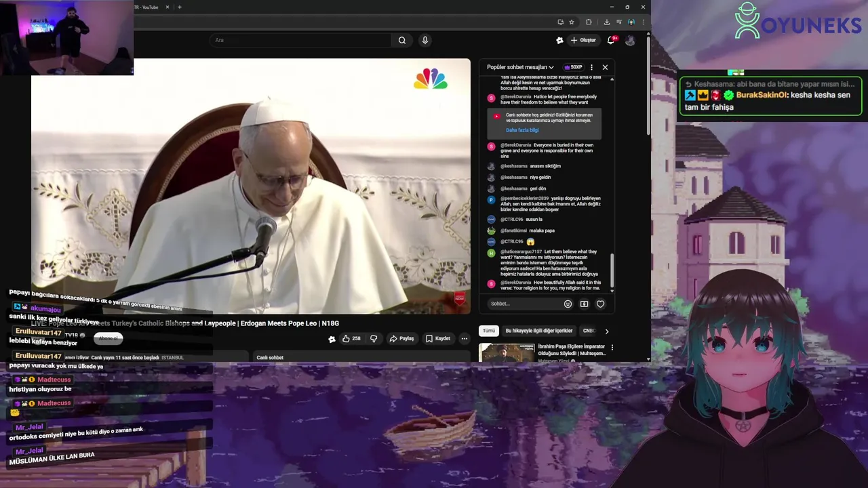
Task: Select Bu hikayeyle ilgili diğer içerikler chip
Action: pos(539,331)
